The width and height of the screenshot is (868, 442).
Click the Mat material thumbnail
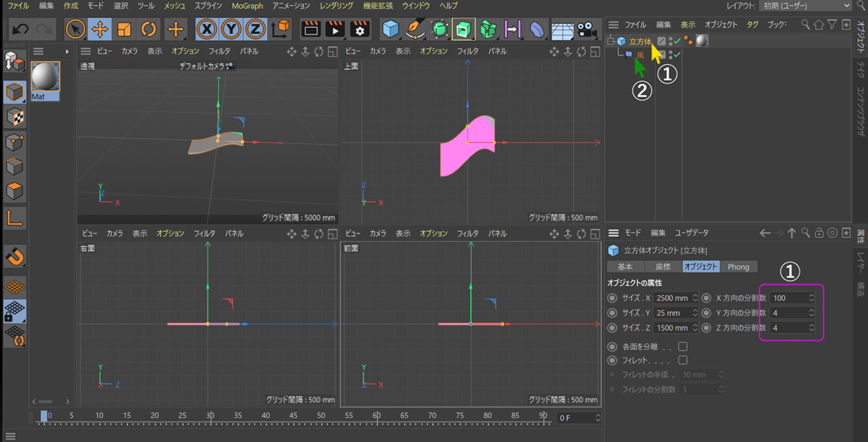pos(45,78)
